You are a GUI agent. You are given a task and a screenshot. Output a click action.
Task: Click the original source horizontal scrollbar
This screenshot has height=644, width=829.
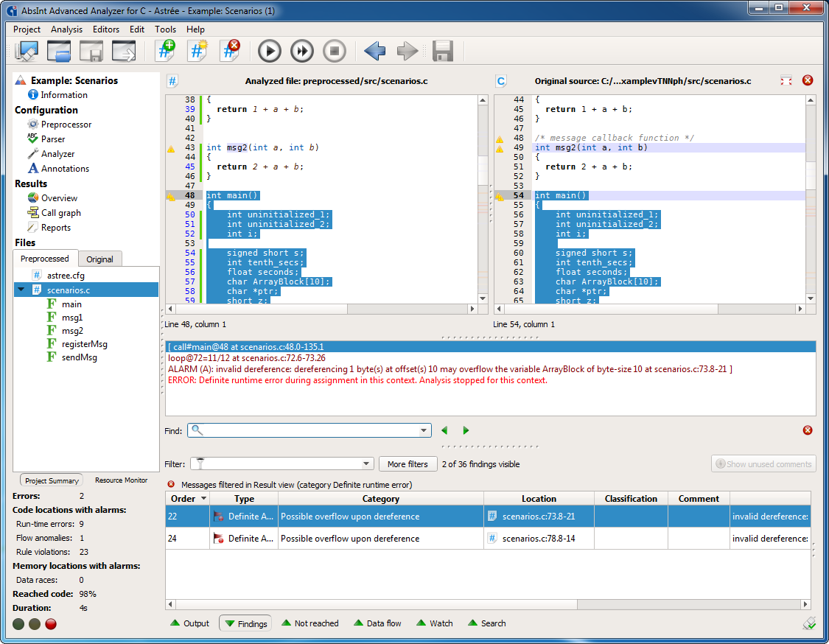click(649, 309)
